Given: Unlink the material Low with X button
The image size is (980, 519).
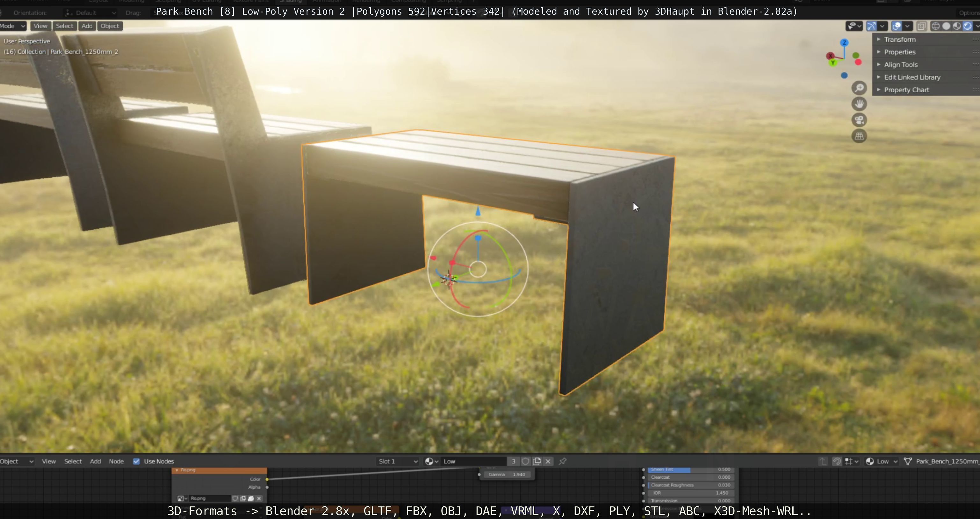Looking at the screenshot, I should 548,461.
